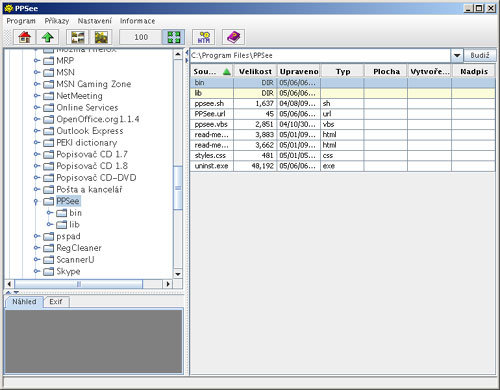Click the HTML export key icon
The height and width of the screenshot is (390, 500).
click(204, 37)
